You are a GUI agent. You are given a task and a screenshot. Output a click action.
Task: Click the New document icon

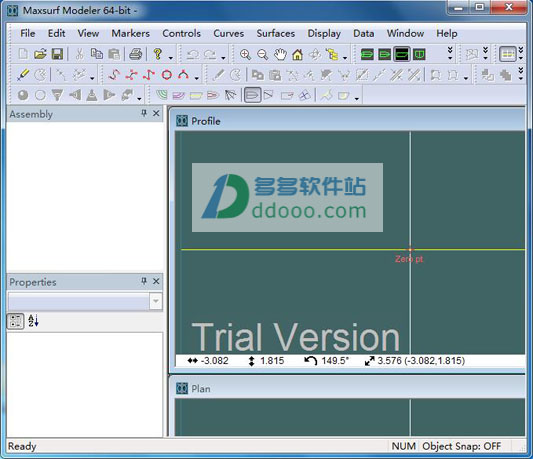(23, 54)
